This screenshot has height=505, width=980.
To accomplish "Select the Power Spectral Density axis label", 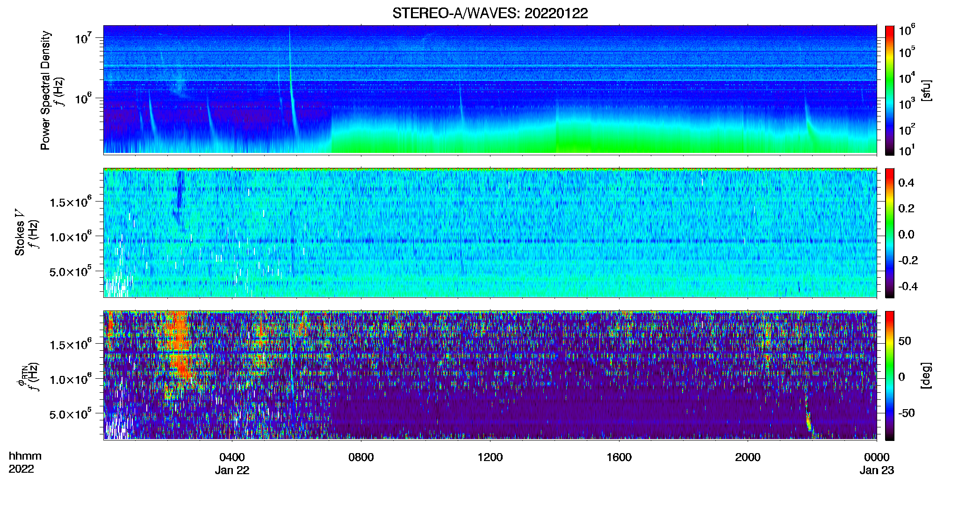I will 45,90.
